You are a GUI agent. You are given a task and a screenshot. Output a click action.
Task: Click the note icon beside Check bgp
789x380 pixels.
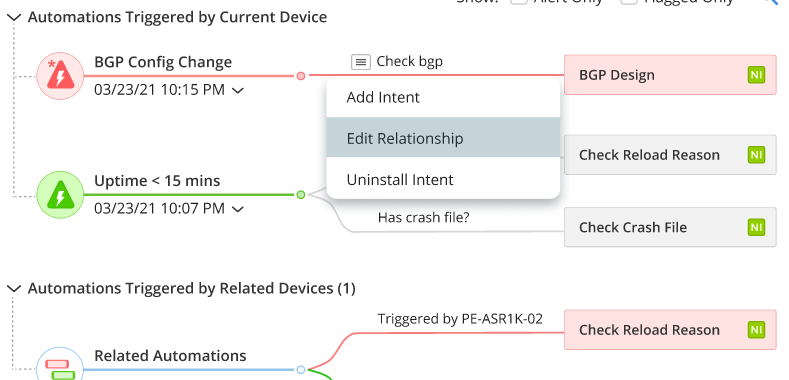click(360, 62)
